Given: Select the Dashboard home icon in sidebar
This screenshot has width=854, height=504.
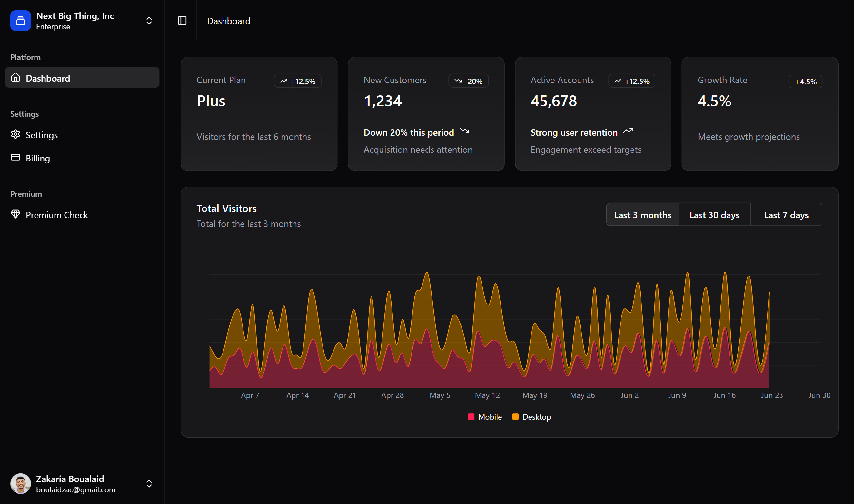Looking at the screenshot, I should [15, 77].
